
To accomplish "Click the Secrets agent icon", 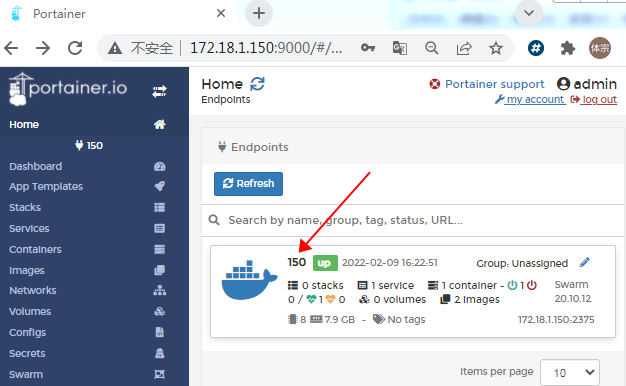I will pyautogui.click(x=160, y=353).
